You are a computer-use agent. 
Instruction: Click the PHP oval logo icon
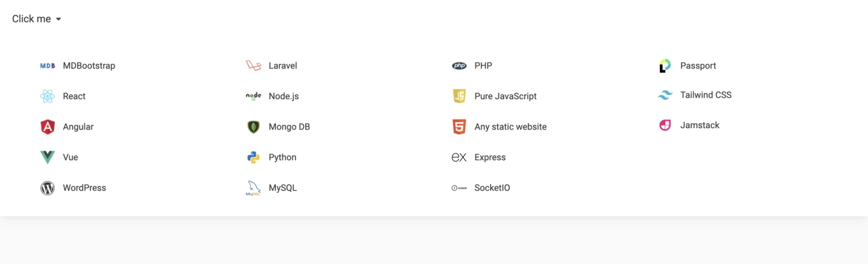pos(459,66)
